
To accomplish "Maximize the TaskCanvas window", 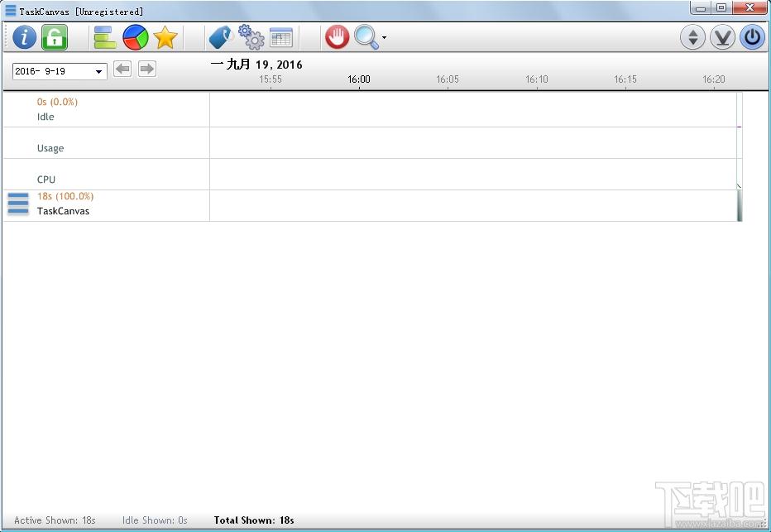I will (x=721, y=7).
